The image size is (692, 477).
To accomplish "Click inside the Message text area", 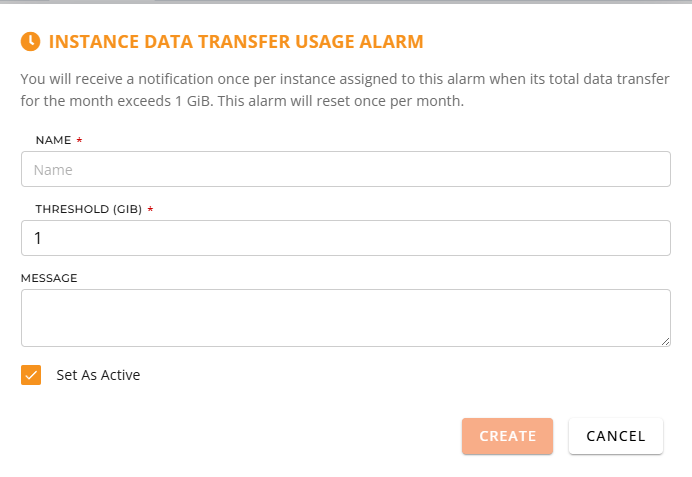I will pyautogui.click(x=346, y=318).
